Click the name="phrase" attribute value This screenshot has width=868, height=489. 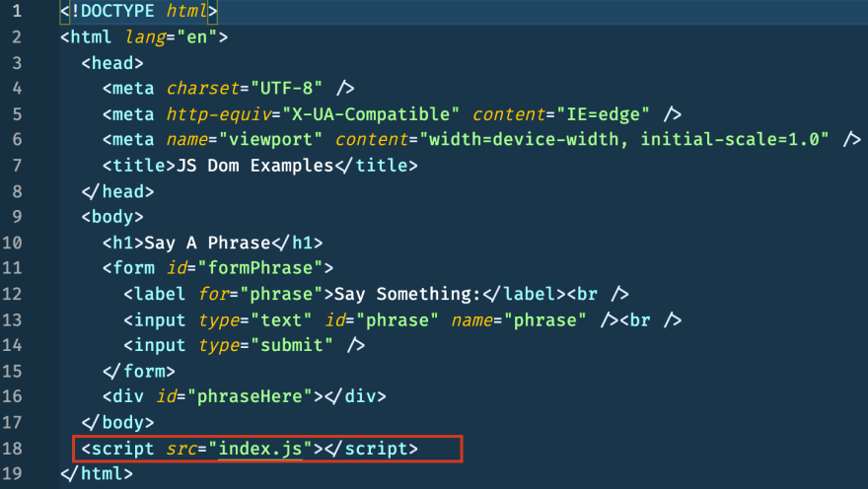[x=544, y=319]
